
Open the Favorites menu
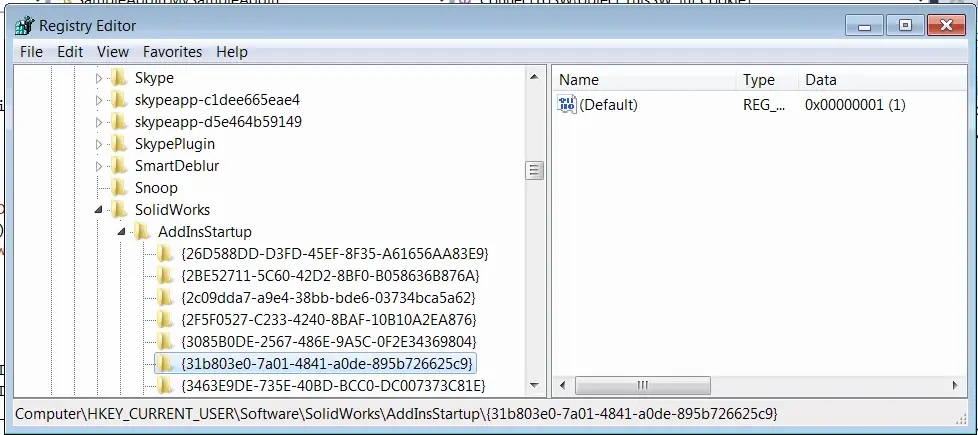(x=172, y=52)
